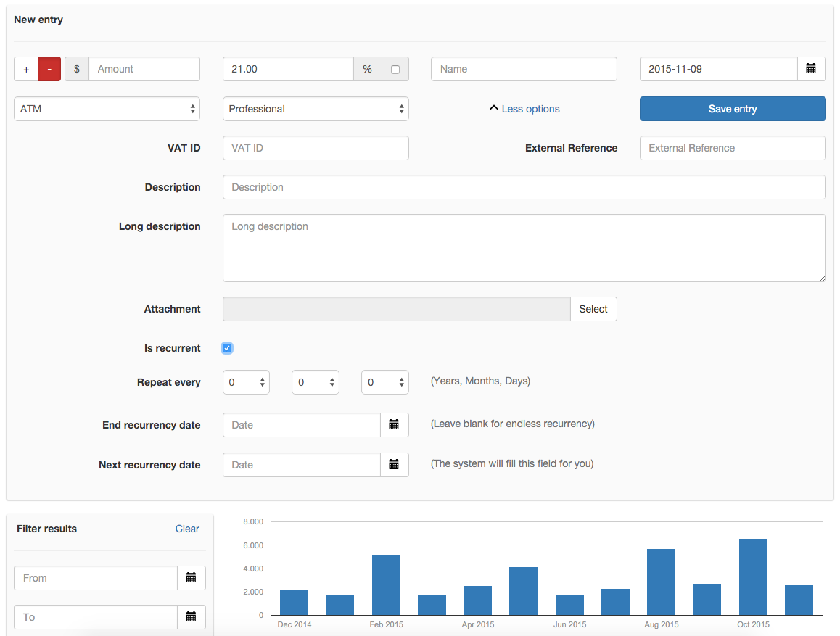Click the Feb 2015 chart bar
840x636 pixels.
[386, 585]
